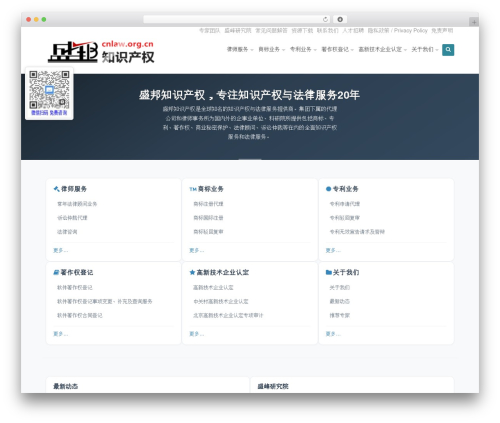Expand the 著作权登记 navigation dropdown
The image size is (500, 423).
pyautogui.click(x=337, y=49)
